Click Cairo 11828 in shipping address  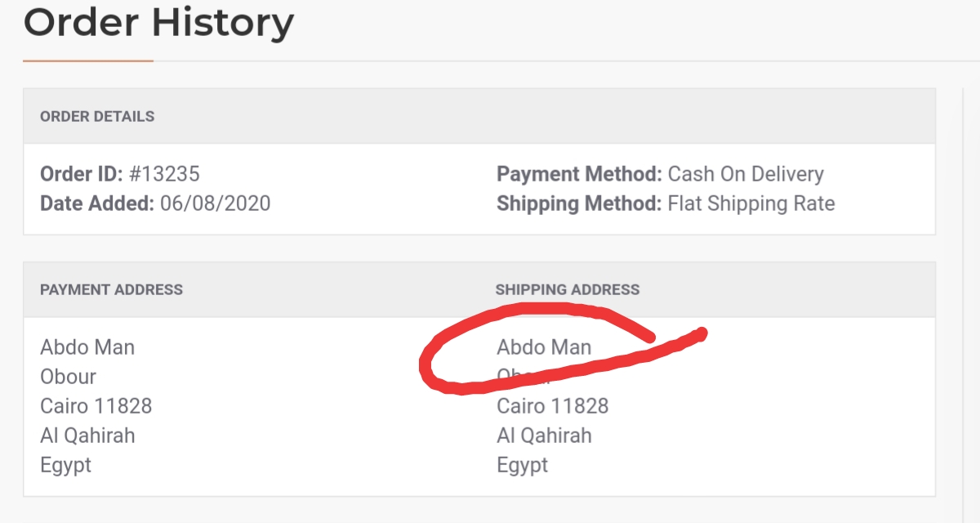(x=552, y=406)
